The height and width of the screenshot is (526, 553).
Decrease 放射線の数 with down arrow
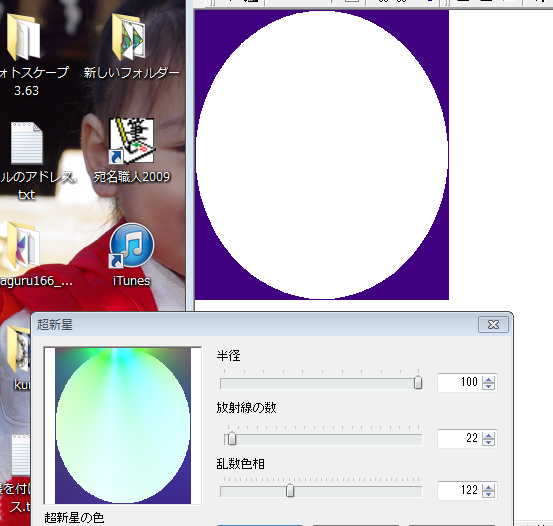click(x=488, y=442)
